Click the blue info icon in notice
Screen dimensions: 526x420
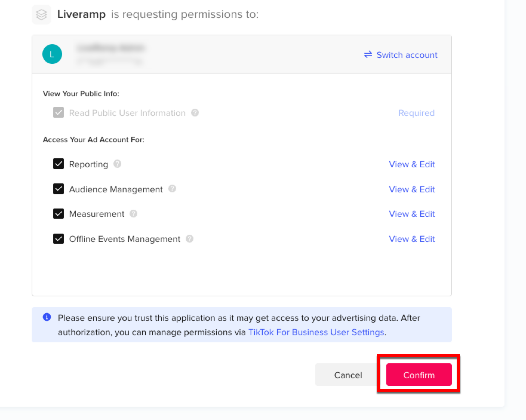[47, 317]
